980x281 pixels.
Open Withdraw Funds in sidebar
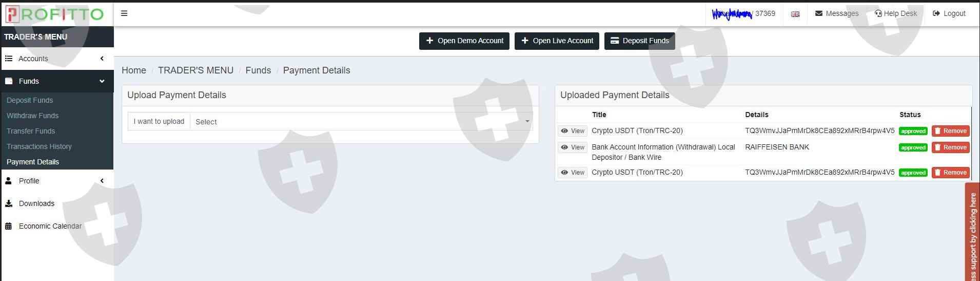coord(32,116)
